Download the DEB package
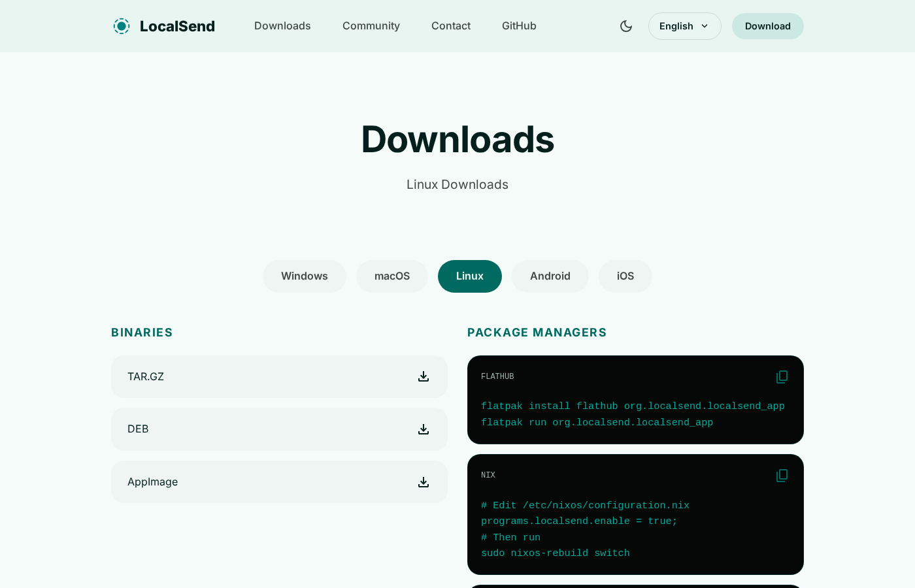 (279, 429)
